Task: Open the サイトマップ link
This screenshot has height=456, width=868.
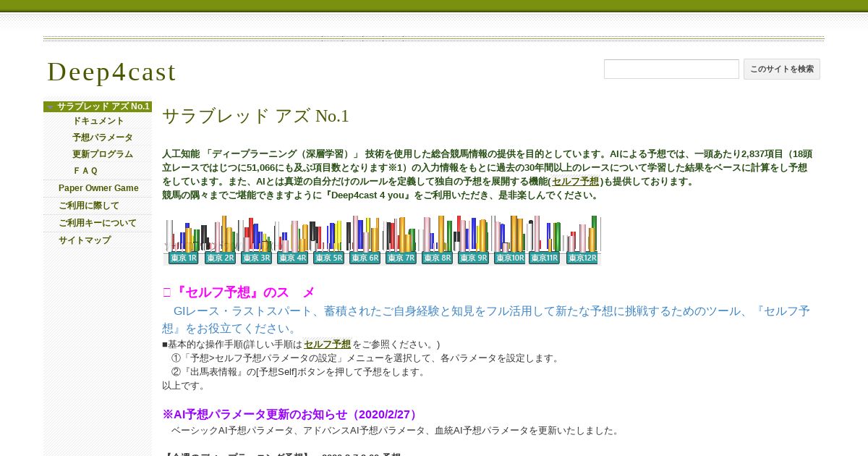Action: click(x=85, y=240)
